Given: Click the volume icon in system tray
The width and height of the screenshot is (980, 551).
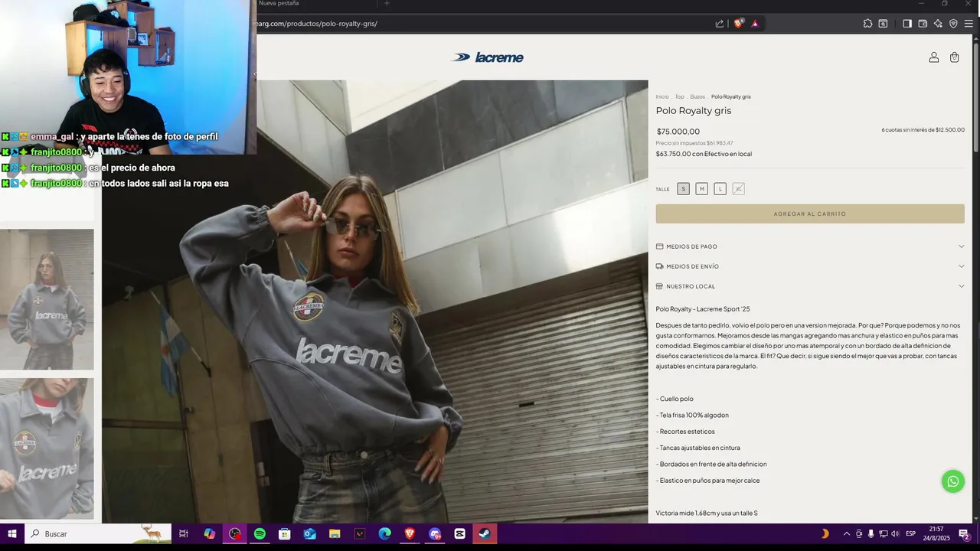Looking at the screenshot, I should (x=896, y=533).
